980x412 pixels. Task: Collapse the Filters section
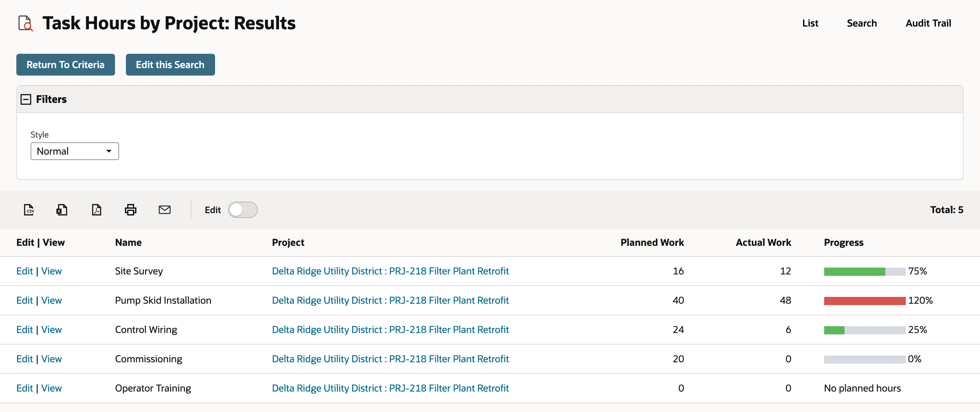click(x=26, y=99)
